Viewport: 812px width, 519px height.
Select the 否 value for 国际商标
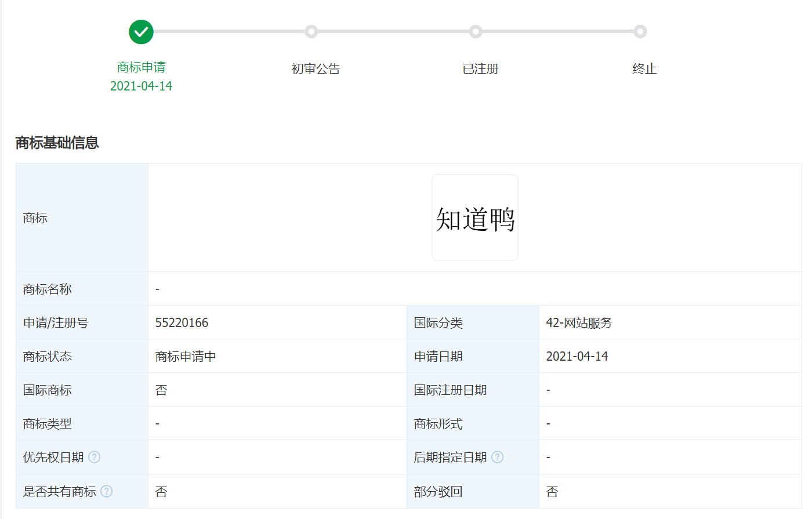[161, 390]
